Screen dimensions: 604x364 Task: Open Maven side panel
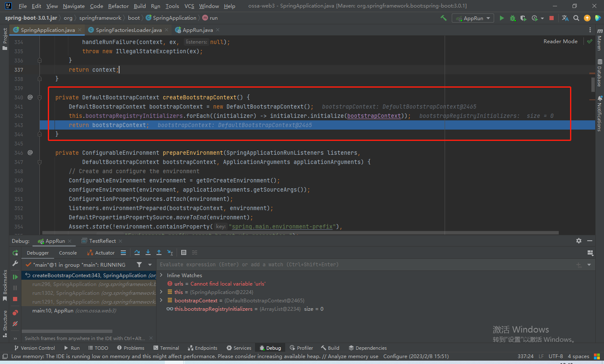599,39
